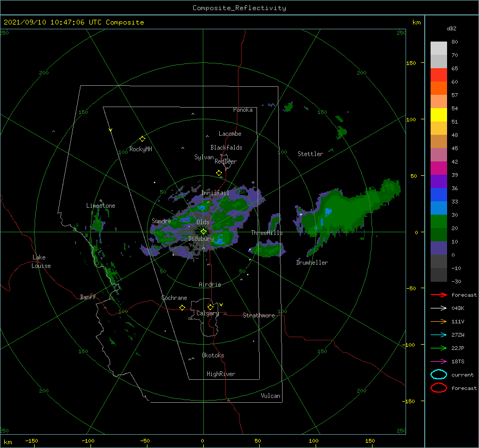Click the light blue 33-30 dBZ swatch
Viewport: 479px width, 448px height.
(439, 208)
